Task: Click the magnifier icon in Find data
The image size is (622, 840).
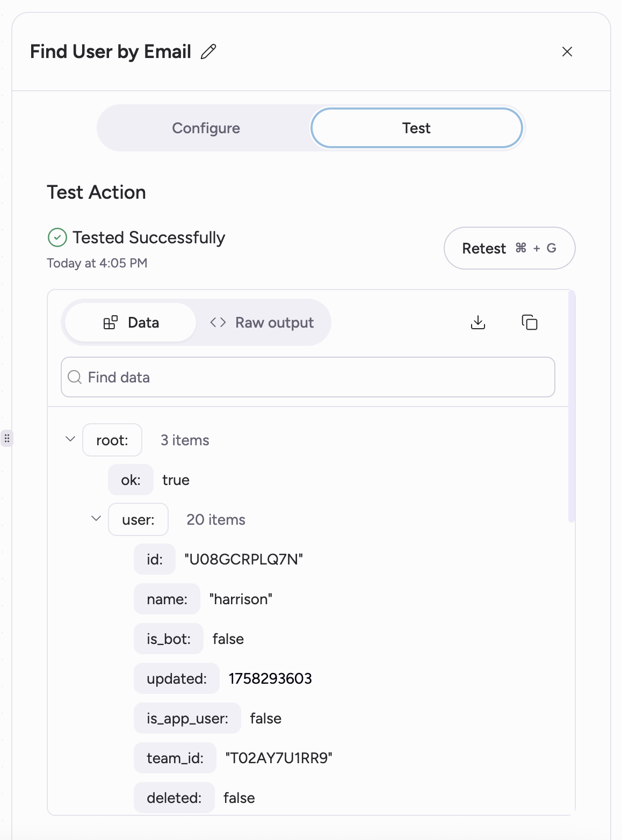Action: tap(75, 377)
